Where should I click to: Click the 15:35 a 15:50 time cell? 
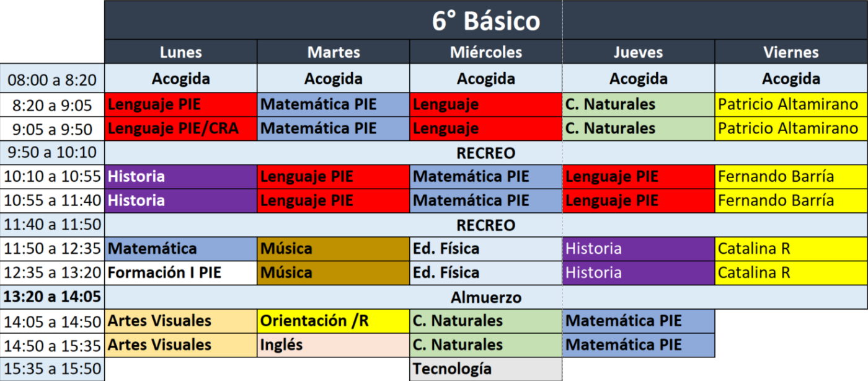[52, 369]
